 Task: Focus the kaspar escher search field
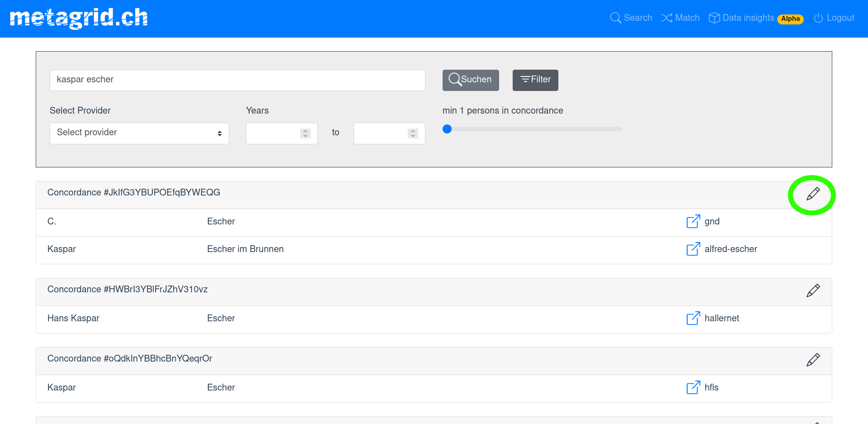point(237,80)
